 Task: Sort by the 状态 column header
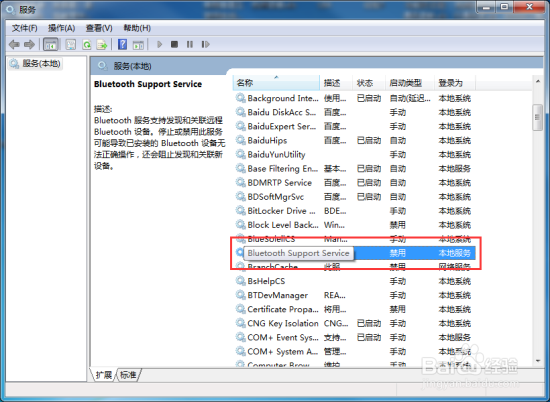pos(369,83)
